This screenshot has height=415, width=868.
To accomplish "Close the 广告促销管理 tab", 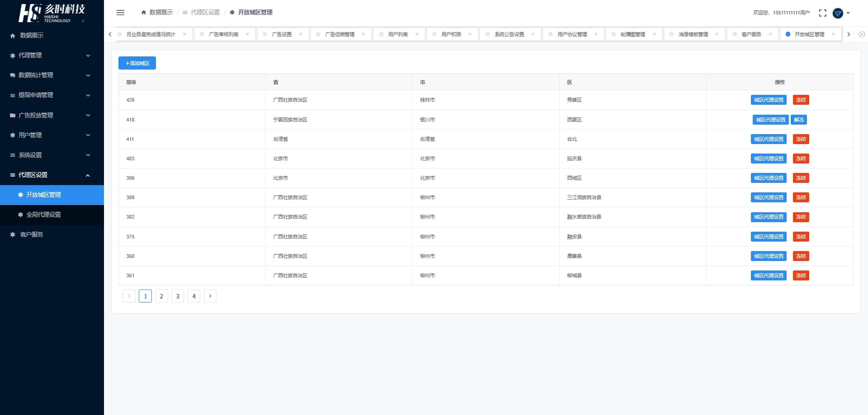I will (x=363, y=34).
